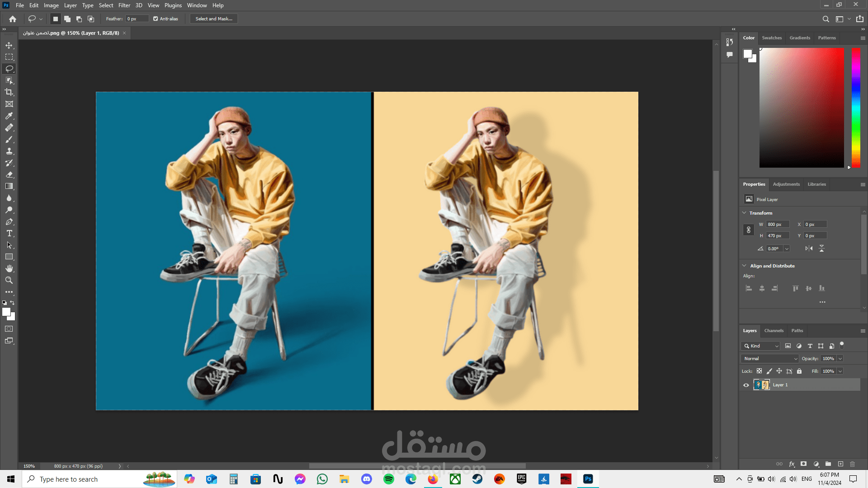This screenshot has width=868, height=488.
Task: Click the Home icon in options bar
Action: point(13,19)
